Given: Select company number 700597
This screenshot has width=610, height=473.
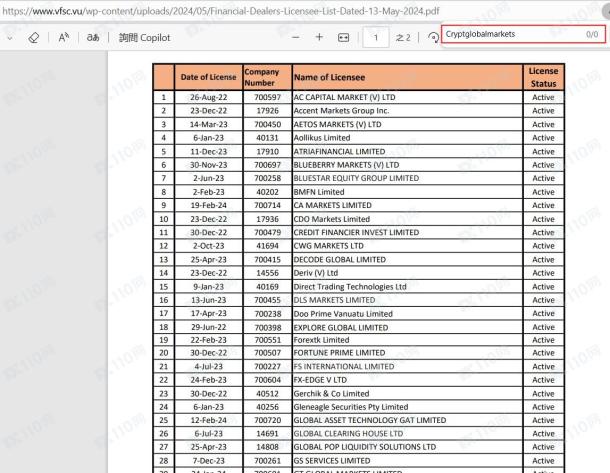Looking at the screenshot, I should tap(268, 97).
